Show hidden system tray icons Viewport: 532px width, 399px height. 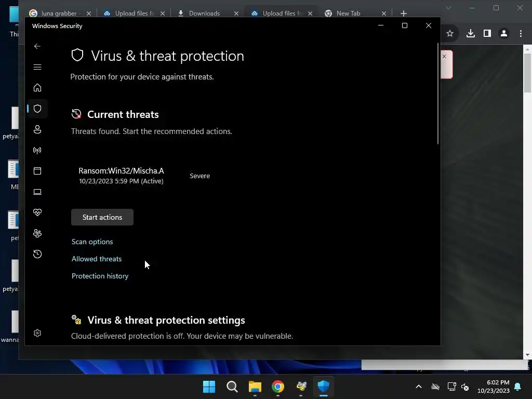pos(419,387)
